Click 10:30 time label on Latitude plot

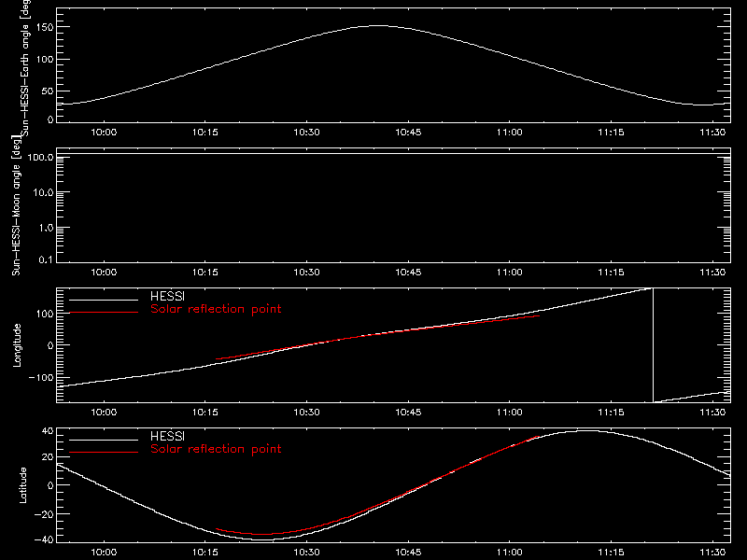307,553
